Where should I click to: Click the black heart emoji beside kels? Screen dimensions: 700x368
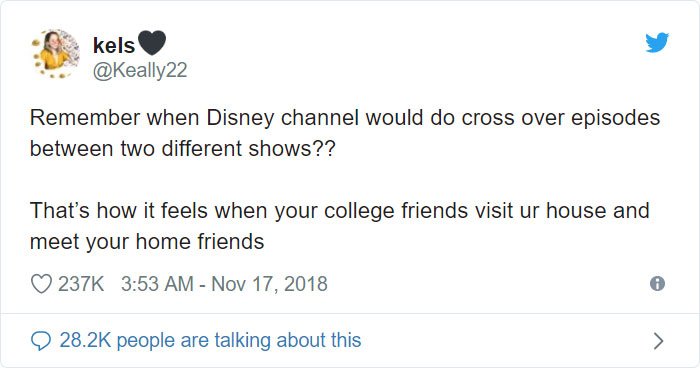coord(152,43)
